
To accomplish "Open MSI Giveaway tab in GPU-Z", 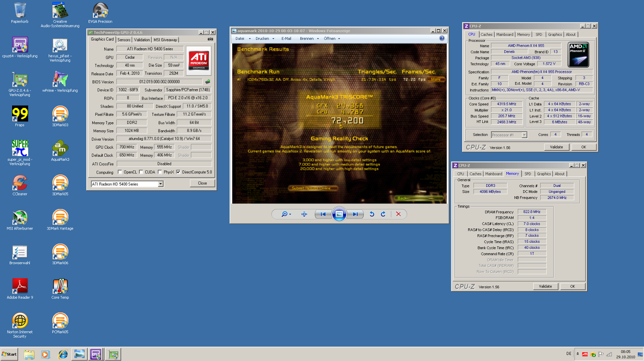I will pos(165,40).
